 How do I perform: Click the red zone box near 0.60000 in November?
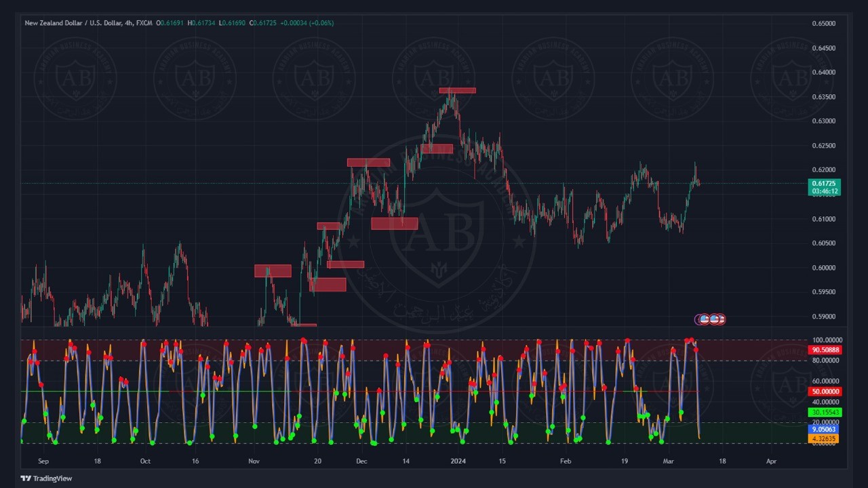[273, 271]
